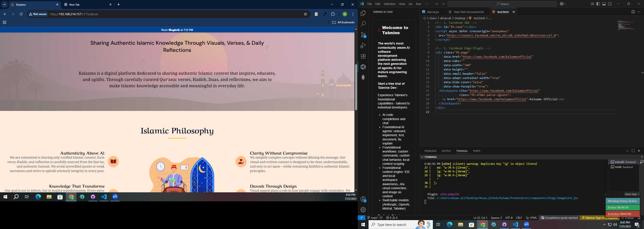Open the Chrome three-dot menu
The image size is (644, 229).
pyautogui.click(x=353, y=14)
